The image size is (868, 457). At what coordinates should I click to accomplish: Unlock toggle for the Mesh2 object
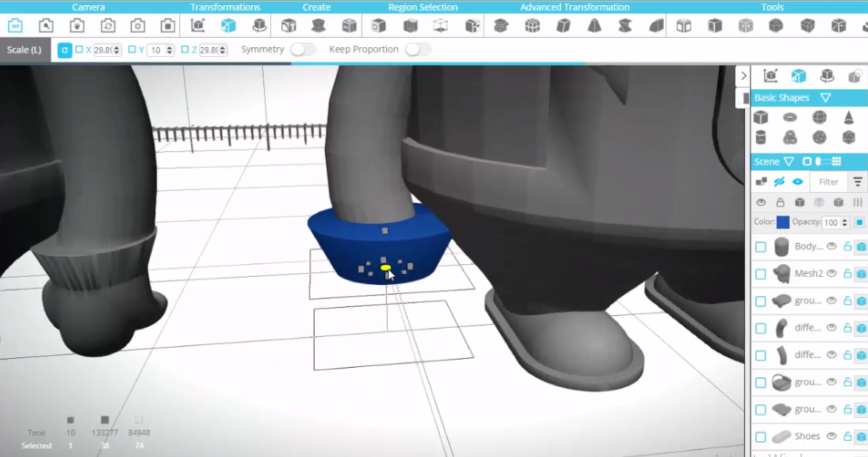coord(847,273)
